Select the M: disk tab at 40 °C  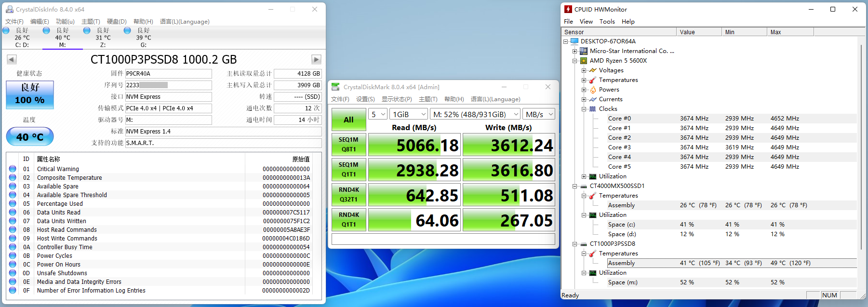click(63, 38)
